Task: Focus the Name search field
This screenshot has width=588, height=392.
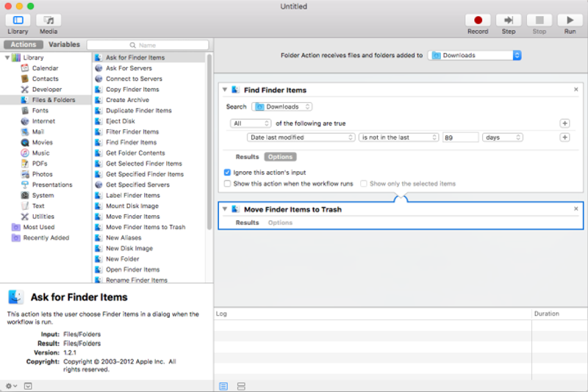Action: tap(148, 45)
